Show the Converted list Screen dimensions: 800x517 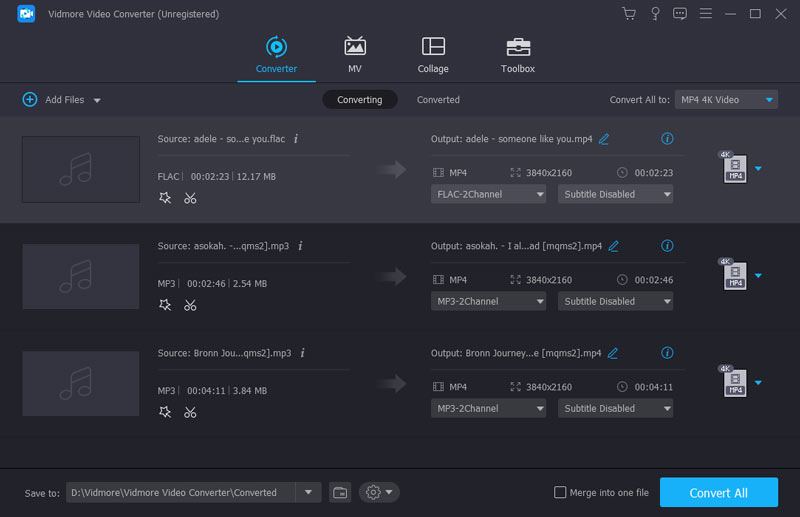pyautogui.click(x=438, y=100)
